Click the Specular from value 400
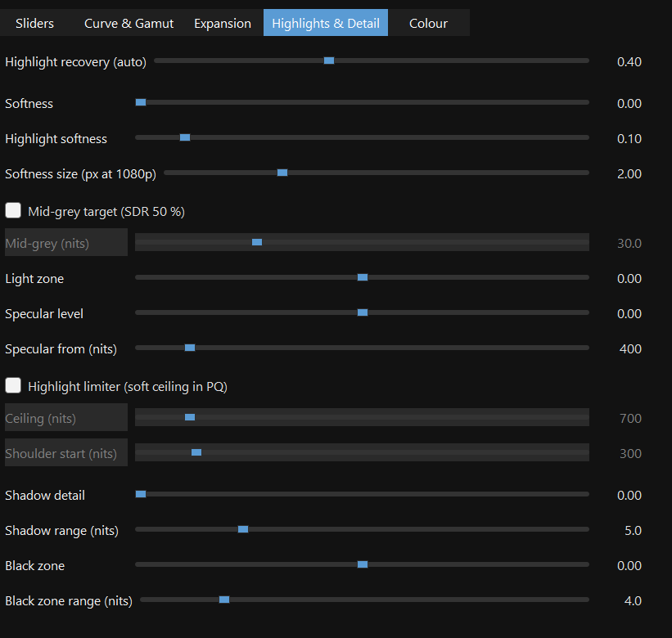The height and width of the screenshot is (638, 672). click(630, 349)
